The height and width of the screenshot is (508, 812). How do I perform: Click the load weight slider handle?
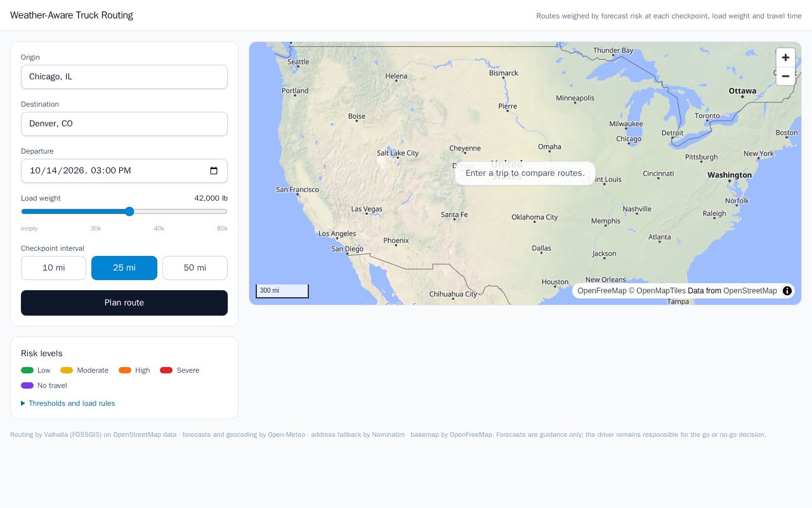click(x=129, y=211)
